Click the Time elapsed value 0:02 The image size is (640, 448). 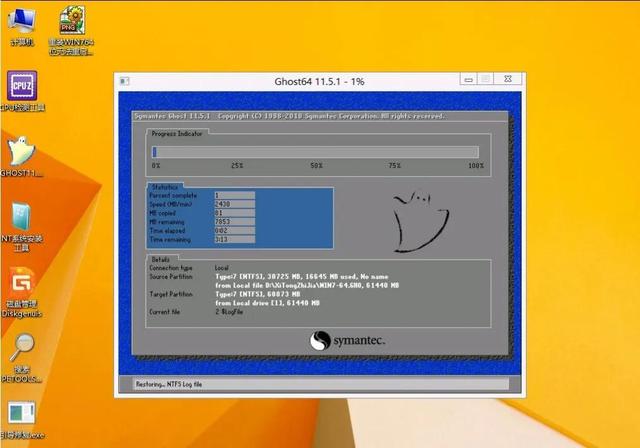[235, 231]
